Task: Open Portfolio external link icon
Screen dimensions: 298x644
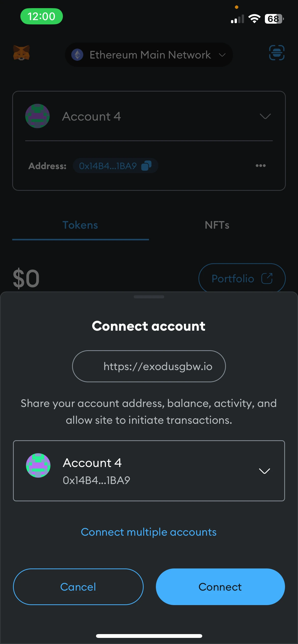Action: point(267,278)
